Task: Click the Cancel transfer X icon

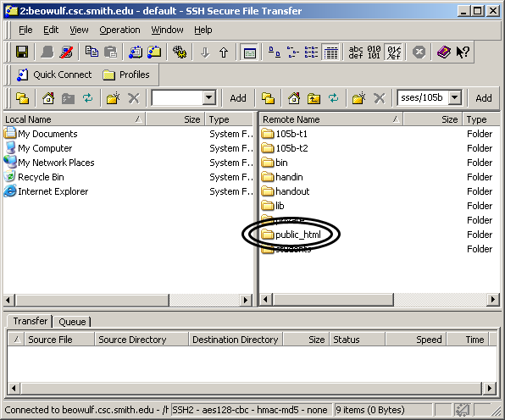Action: tap(419, 52)
